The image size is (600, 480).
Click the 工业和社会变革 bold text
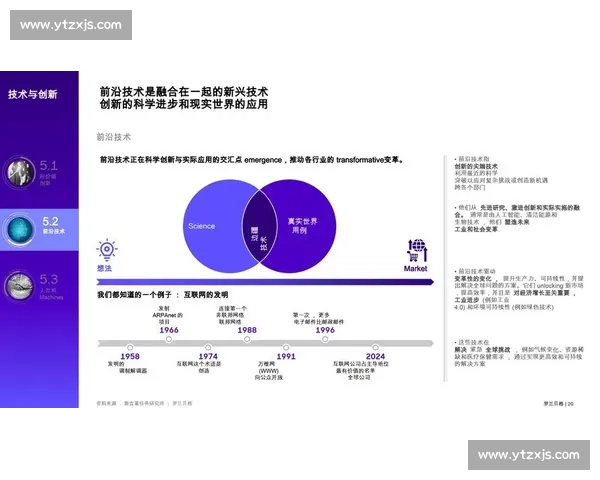pos(476,229)
